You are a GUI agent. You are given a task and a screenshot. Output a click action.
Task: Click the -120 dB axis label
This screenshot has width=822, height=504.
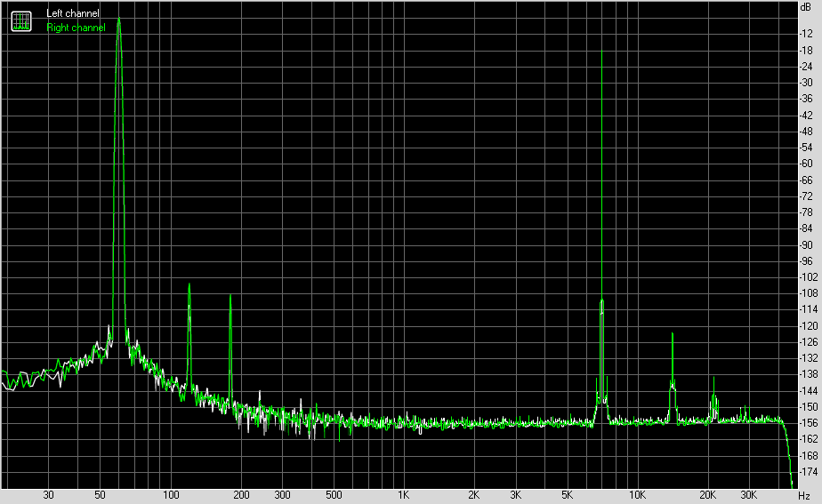coord(808,326)
